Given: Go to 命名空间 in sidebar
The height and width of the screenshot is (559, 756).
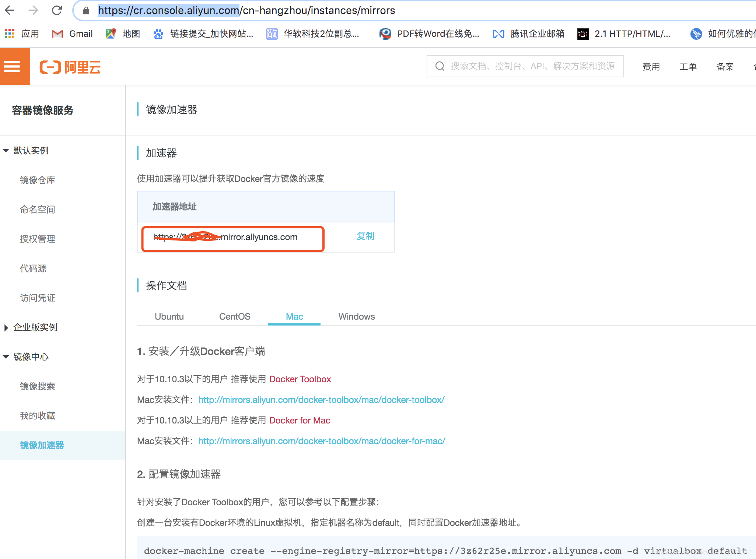Looking at the screenshot, I should click(38, 210).
